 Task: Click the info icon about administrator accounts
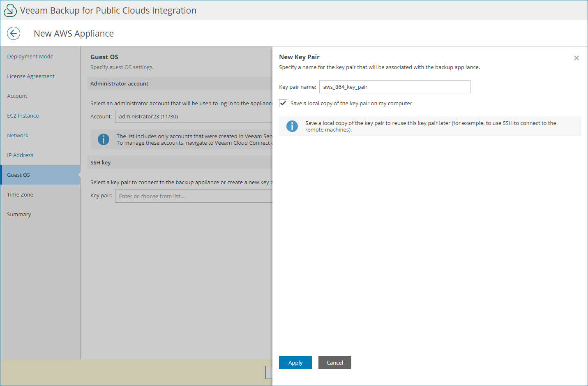[103, 139]
